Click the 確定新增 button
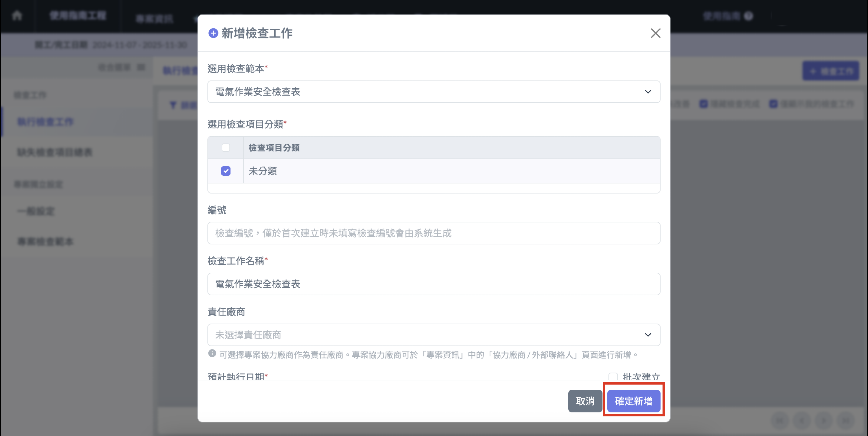The image size is (868, 436). pyautogui.click(x=634, y=401)
